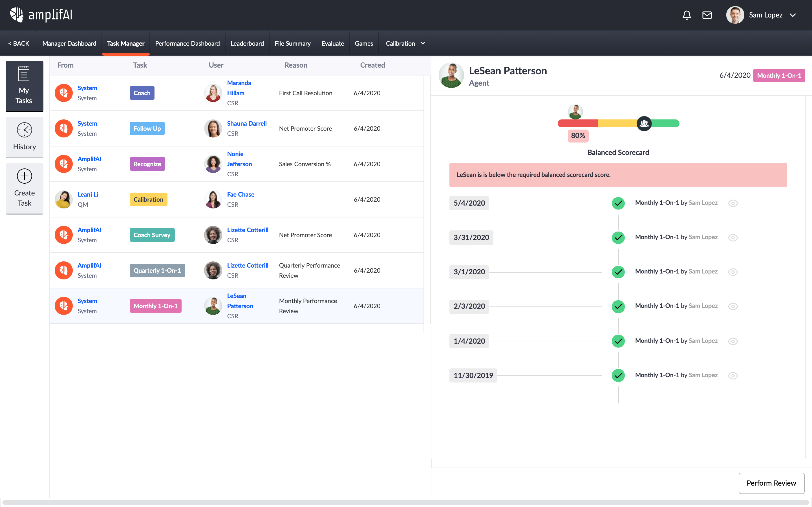Open the Leaderboard tab
This screenshot has width=812, height=507.
coord(247,43)
